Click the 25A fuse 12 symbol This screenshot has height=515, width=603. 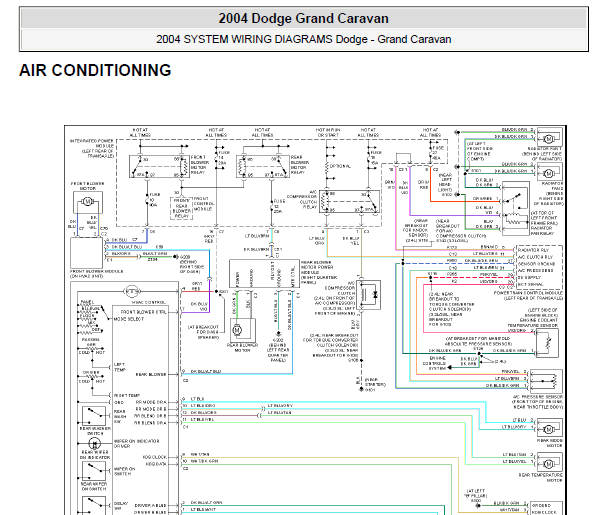272,207
